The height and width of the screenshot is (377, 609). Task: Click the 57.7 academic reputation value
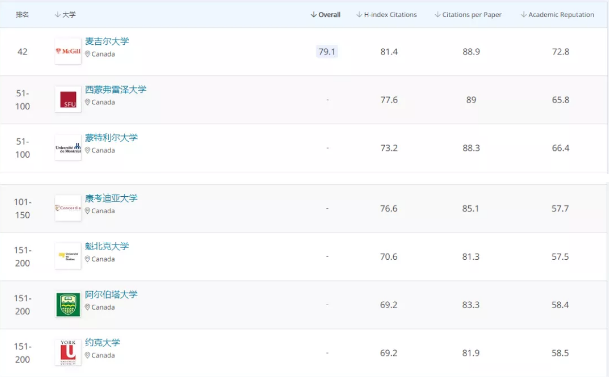(x=560, y=208)
